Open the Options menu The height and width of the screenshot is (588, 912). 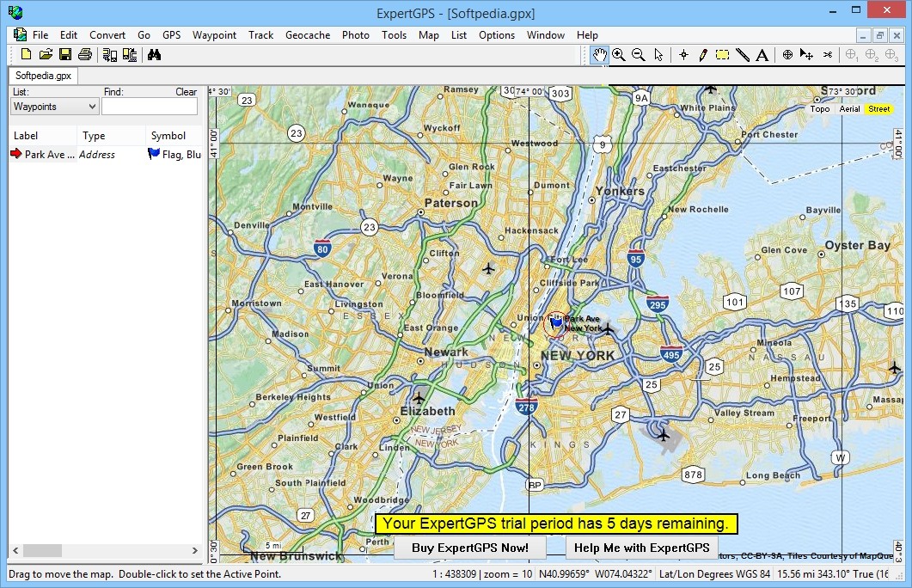coord(497,35)
